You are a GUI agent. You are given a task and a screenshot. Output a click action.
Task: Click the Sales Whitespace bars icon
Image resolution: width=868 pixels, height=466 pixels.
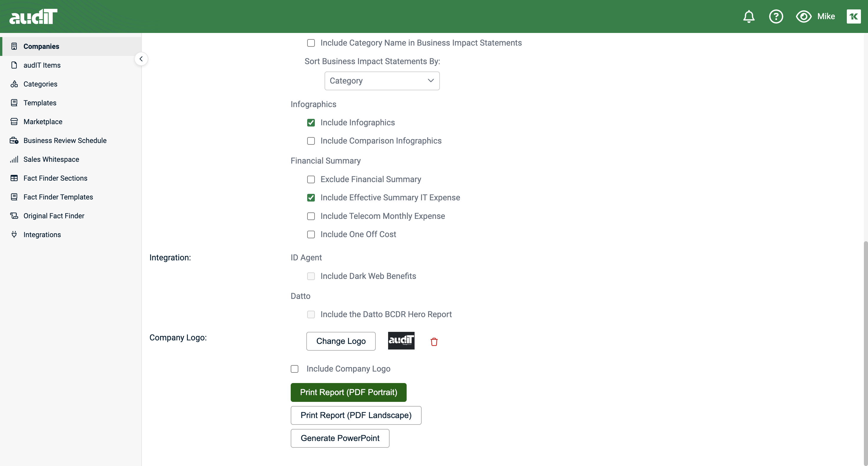pyautogui.click(x=14, y=159)
